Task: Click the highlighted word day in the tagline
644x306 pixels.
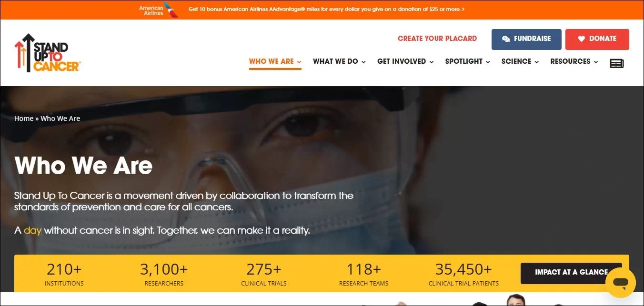Action: click(x=33, y=230)
